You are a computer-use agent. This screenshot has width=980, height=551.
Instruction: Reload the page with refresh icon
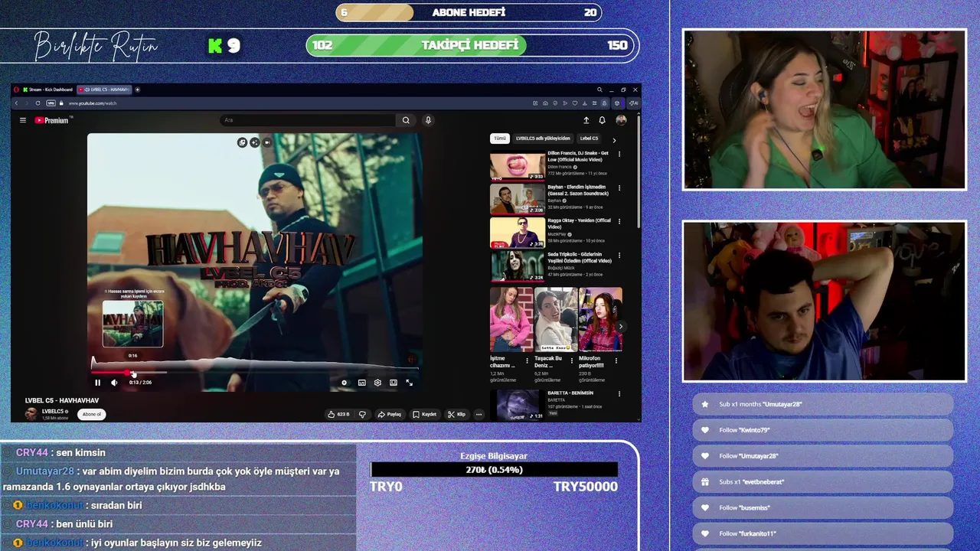click(x=38, y=103)
